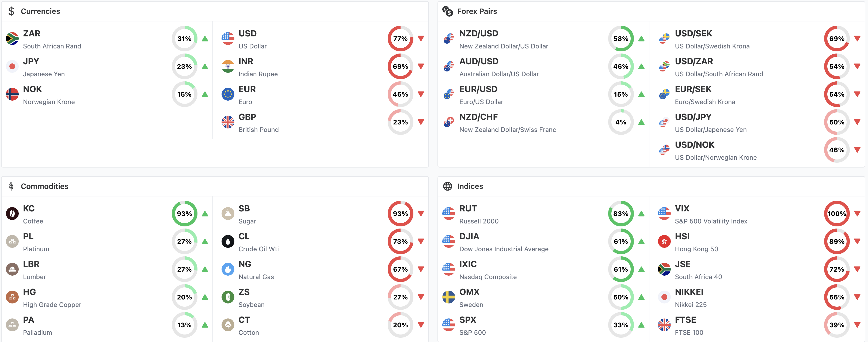Click the Currencies section heading
Image resolution: width=868 pixels, height=342 pixels.
40,11
